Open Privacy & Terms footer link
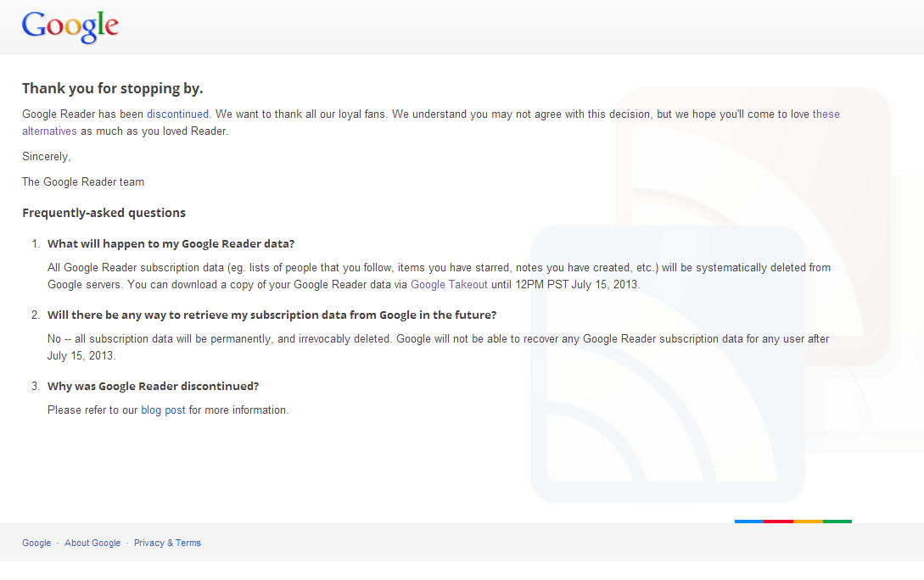924x580 pixels. (x=167, y=543)
